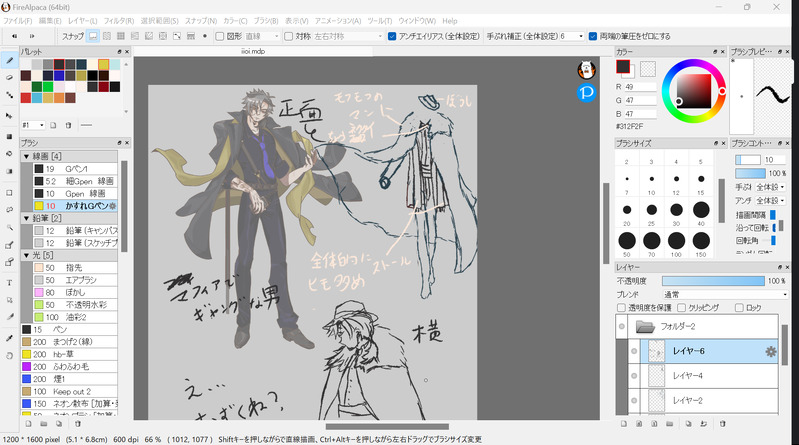The width and height of the screenshot is (799, 445).
Task: Select the Magic Wand tool
Action: [9, 227]
